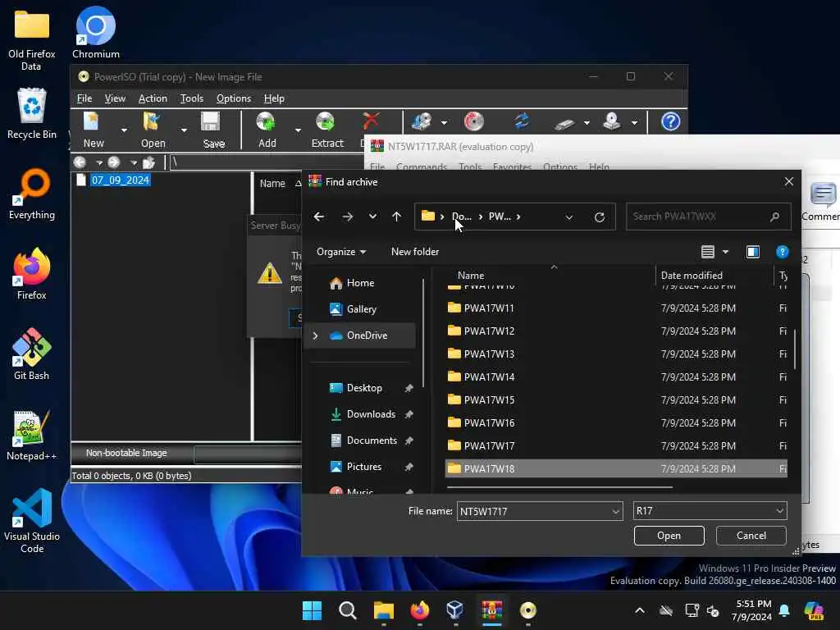
Task: Click the Mount virtual drive icon in PowerISO
Action: (612, 121)
